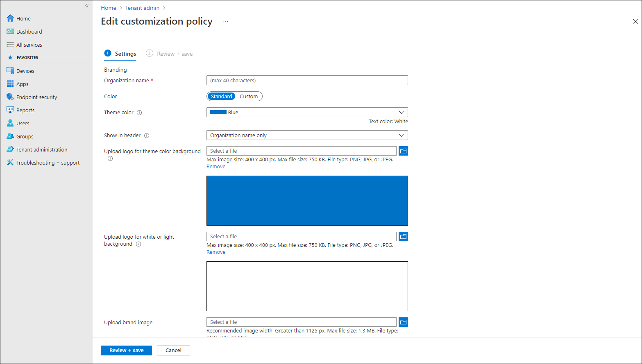Click Remove link under theme color logo
642x364 pixels.
click(x=216, y=167)
